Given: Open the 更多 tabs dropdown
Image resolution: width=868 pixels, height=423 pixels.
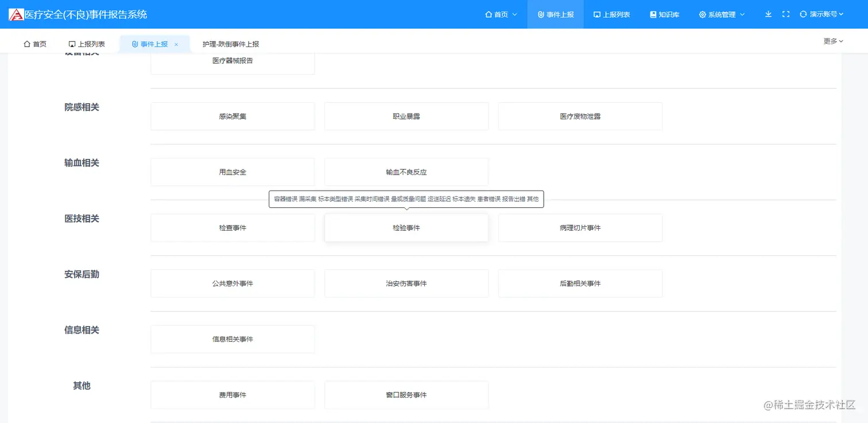Looking at the screenshot, I should tap(833, 41).
